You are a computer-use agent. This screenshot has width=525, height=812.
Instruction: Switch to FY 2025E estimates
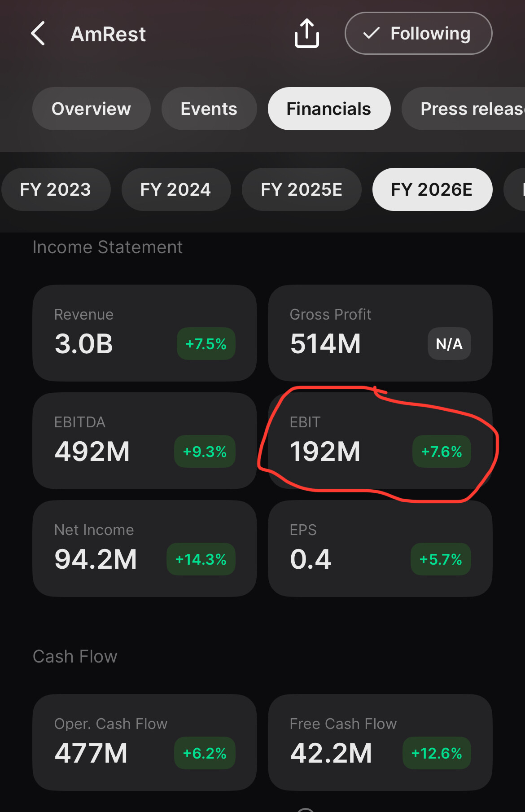pos(302,189)
